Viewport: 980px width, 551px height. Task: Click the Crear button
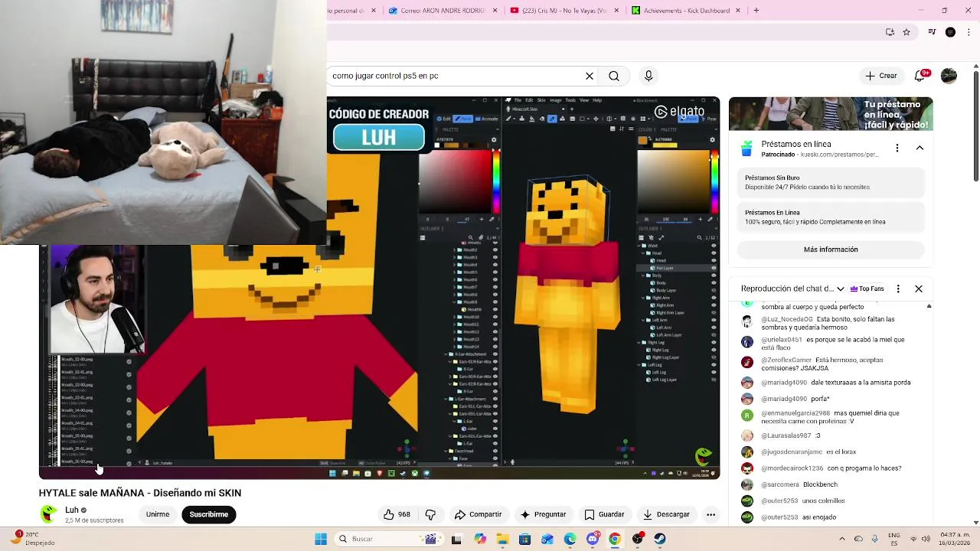pos(881,76)
